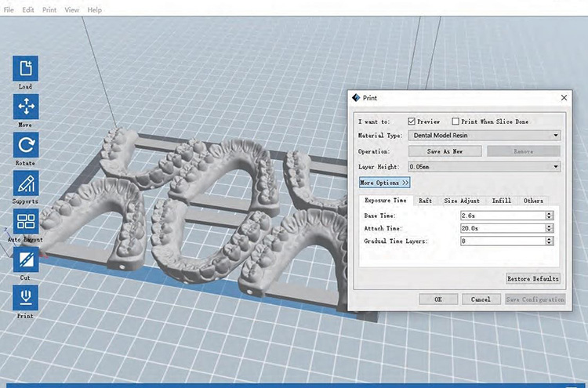This screenshot has width=588, height=388.
Task: Select the Cut tool
Action: (x=25, y=259)
